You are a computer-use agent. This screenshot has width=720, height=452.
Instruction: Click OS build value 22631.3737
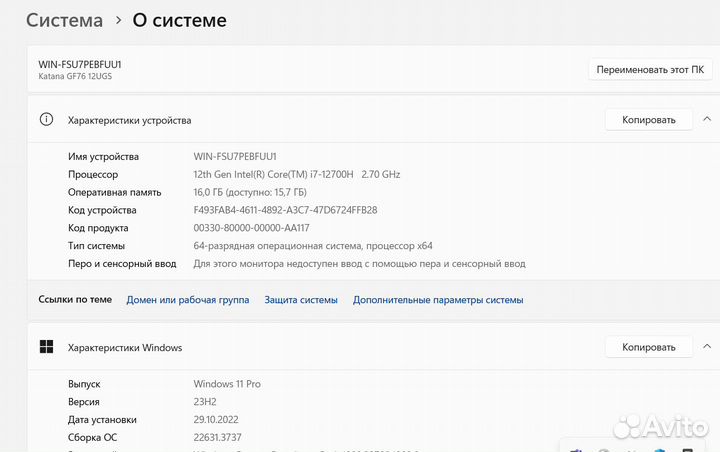217,438
